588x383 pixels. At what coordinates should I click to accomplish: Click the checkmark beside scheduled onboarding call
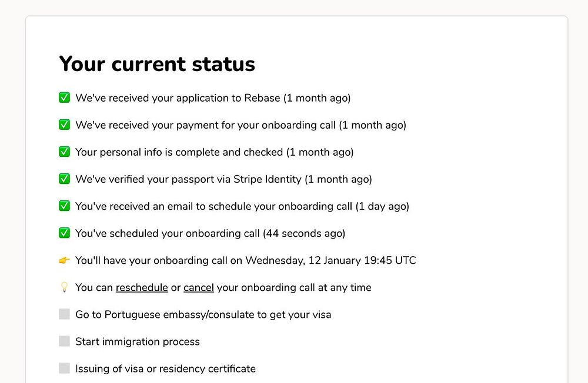[x=65, y=233]
